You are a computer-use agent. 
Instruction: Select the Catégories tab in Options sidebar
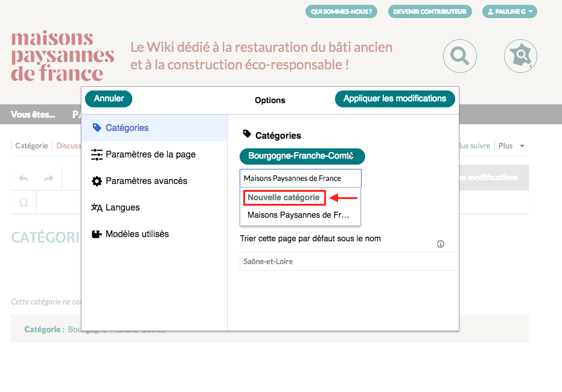click(127, 128)
